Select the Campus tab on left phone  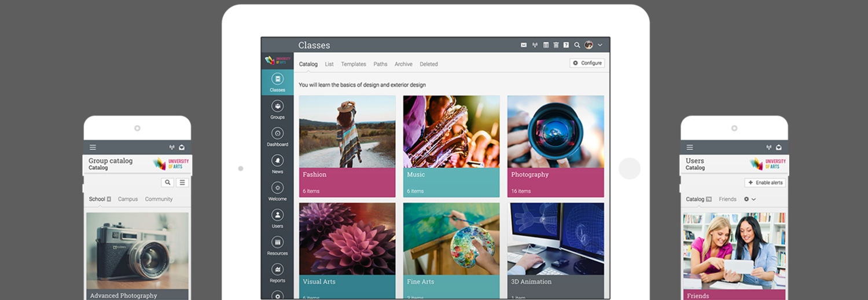coord(128,199)
